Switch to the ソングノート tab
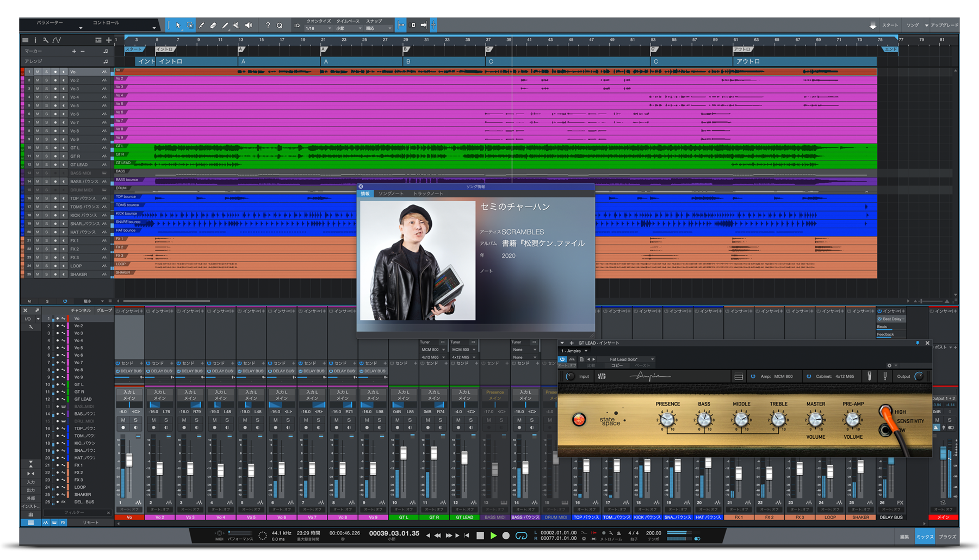 click(x=391, y=194)
